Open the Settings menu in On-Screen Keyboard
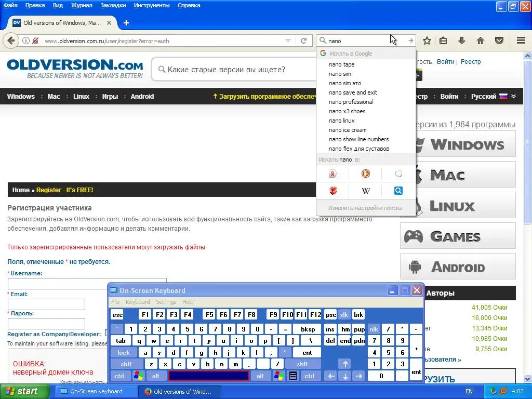This screenshot has width=532, height=399. tap(166, 302)
